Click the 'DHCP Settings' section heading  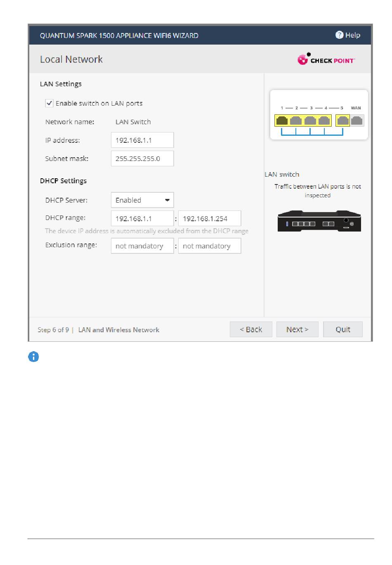coord(63,181)
